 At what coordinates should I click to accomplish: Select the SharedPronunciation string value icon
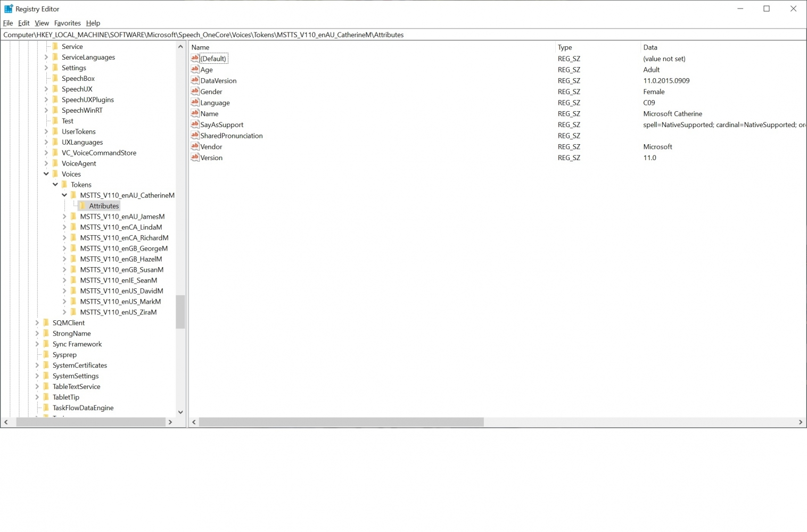point(195,135)
